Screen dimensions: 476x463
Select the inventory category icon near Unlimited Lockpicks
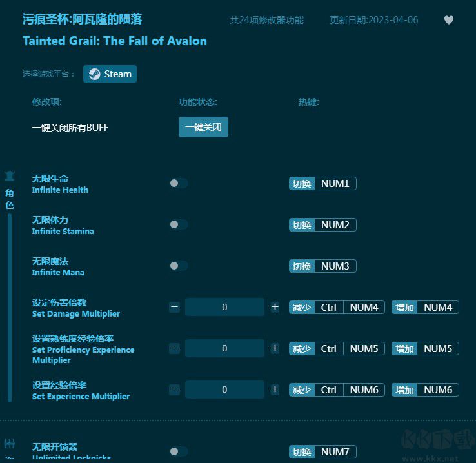click(10, 444)
